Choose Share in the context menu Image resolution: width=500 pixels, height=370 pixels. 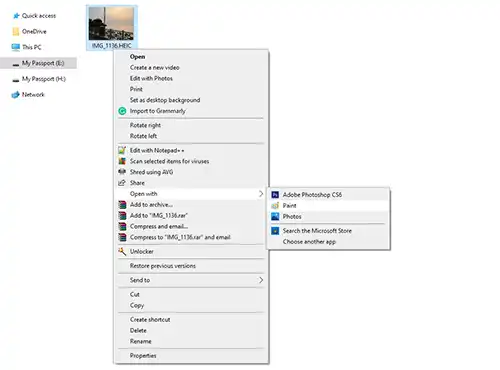[x=191, y=183]
